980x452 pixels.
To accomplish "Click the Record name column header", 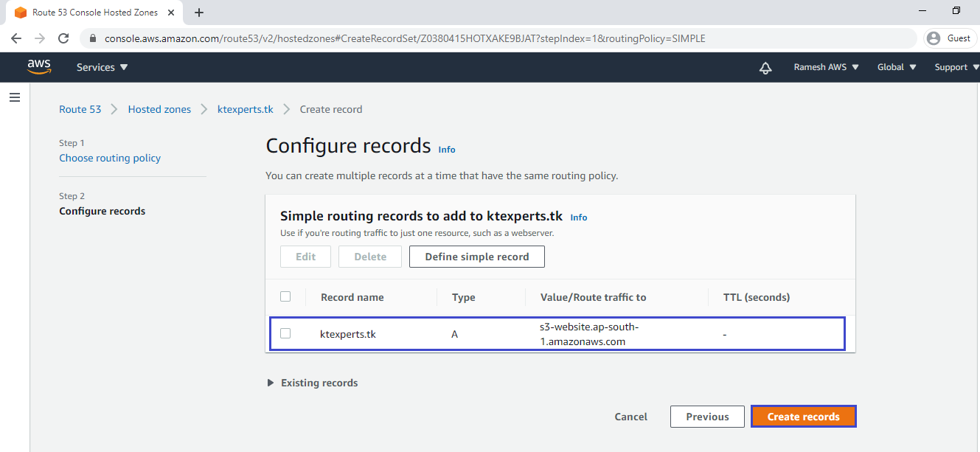I will click(352, 297).
